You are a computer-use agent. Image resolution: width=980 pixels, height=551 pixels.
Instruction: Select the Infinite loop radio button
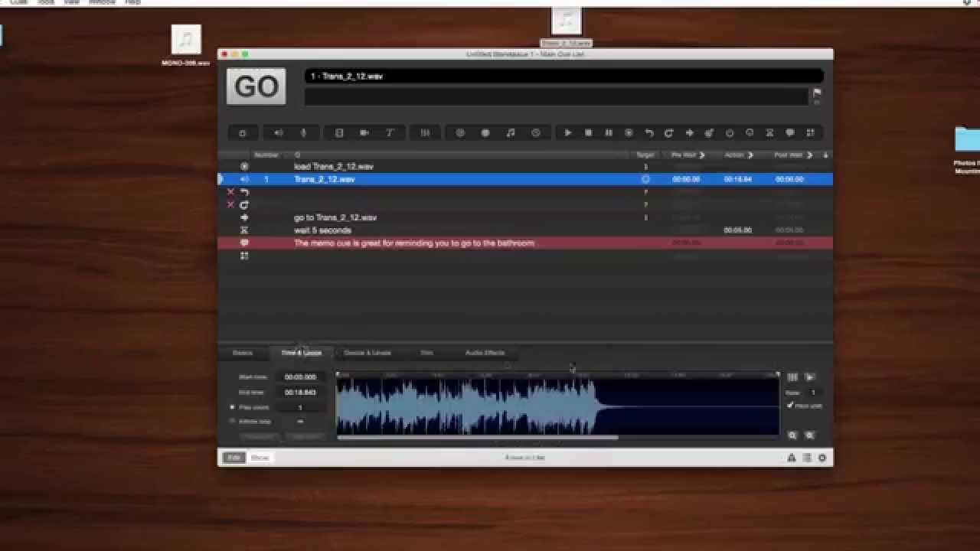tap(233, 421)
